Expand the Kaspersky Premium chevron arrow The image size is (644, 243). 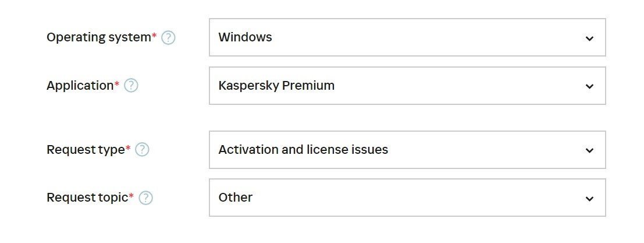(x=589, y=86)
